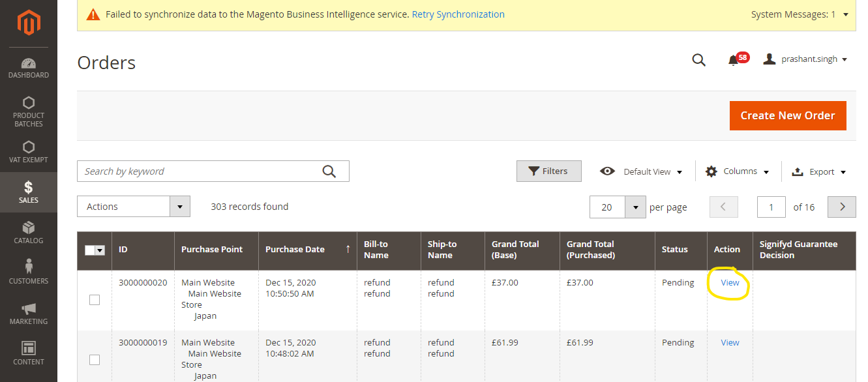Tick checkbox for order 3000000019

click(95, 360)
